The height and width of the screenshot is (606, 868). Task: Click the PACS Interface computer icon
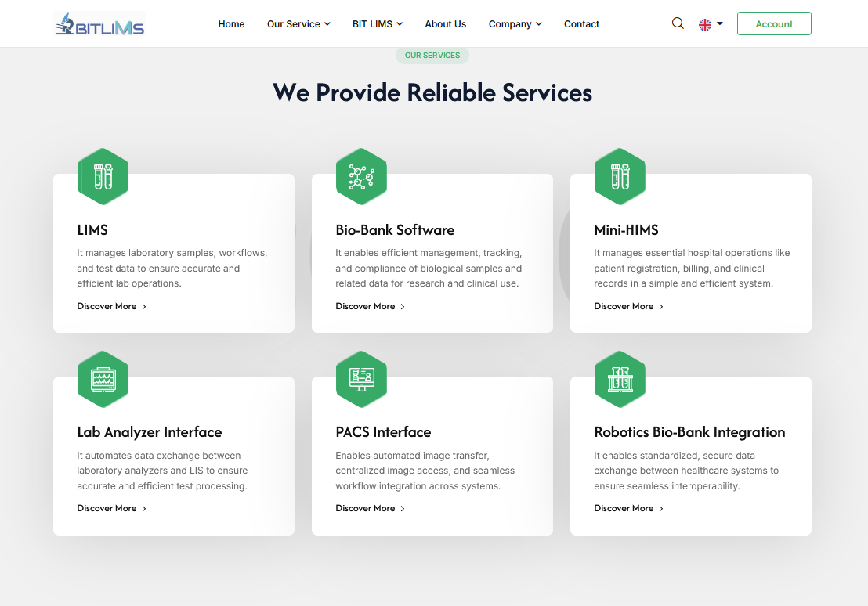361,380
